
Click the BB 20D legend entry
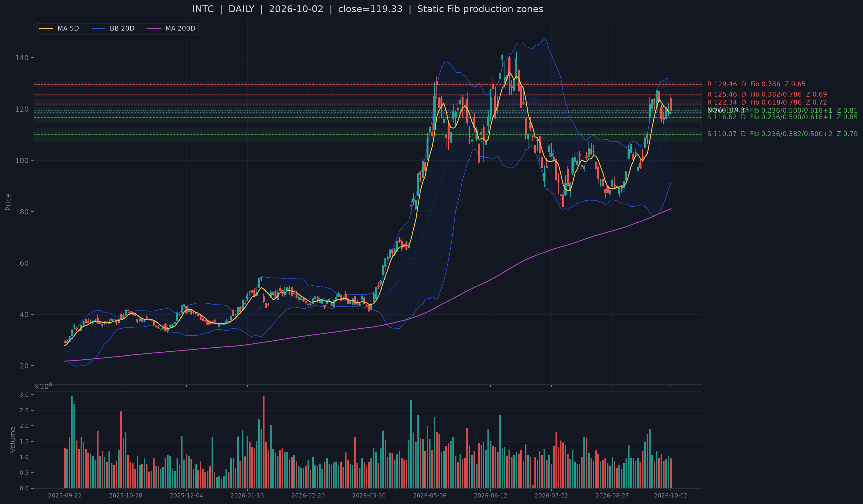[x=113, y=28]
